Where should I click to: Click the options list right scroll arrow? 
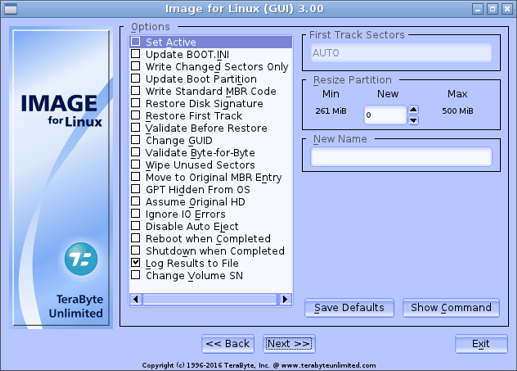[x=285, y=299]
